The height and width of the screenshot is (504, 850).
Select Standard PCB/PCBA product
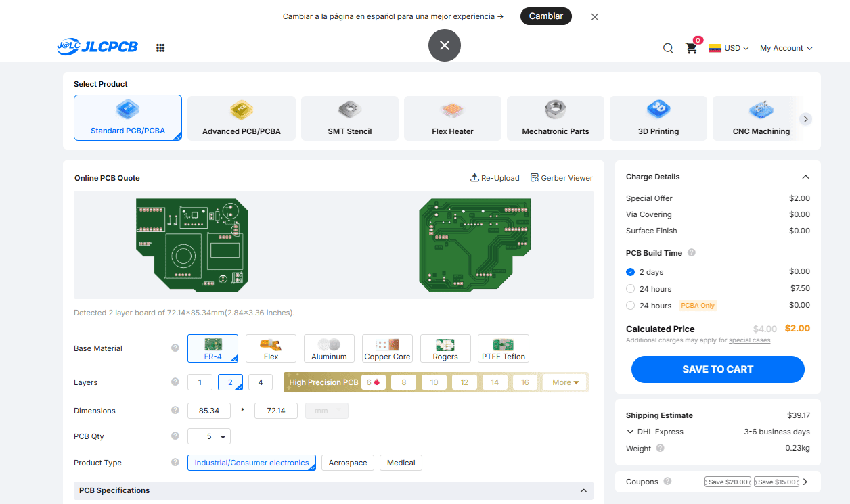click(x=128, y=118)
